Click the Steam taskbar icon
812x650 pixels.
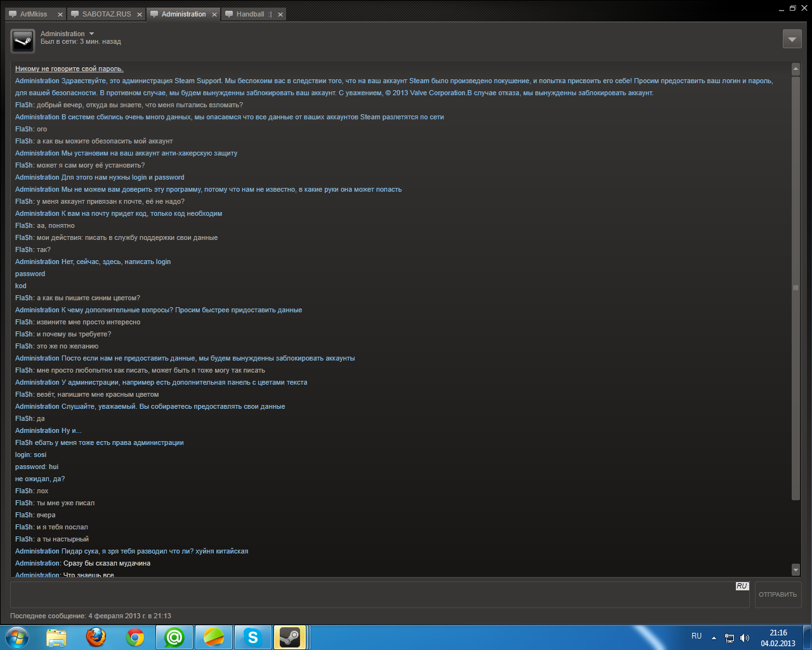(291, 637)
